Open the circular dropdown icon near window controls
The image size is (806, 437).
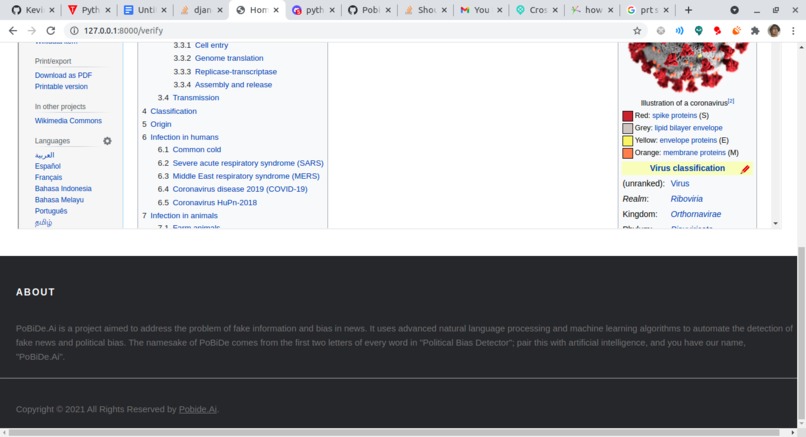pyautogui.click(x=735, y=10)
